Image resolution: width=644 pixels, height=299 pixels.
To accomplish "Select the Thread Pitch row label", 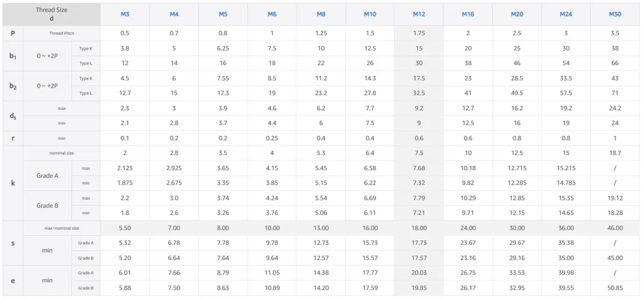I will (x=61, y=33).
